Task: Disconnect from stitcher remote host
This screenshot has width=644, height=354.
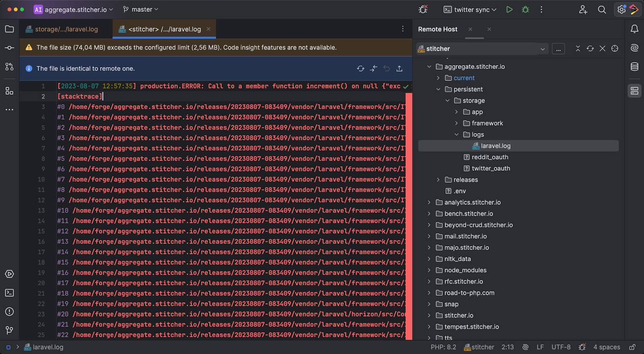Action: (x=602, y=49)
